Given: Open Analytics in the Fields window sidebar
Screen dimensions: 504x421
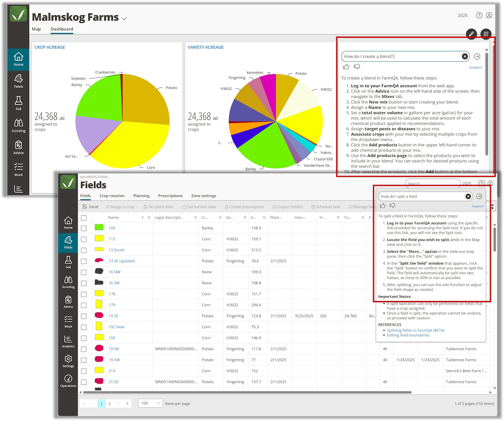Looking at the screenshot, I should 68,341.
